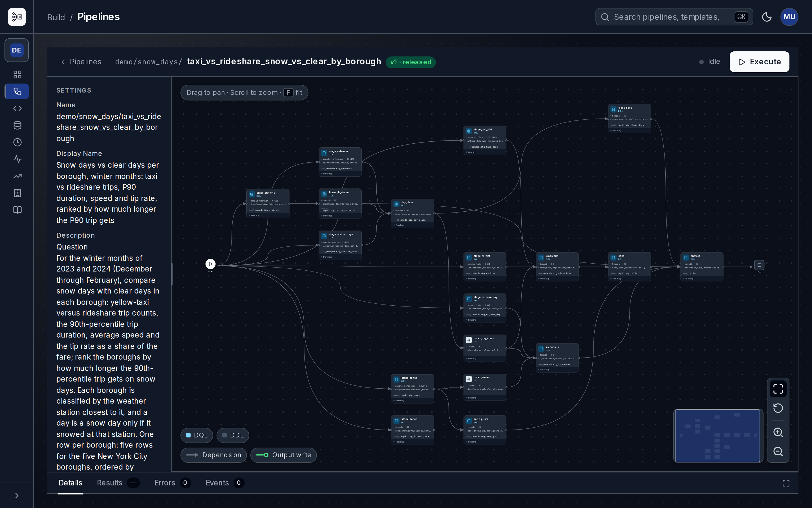812x508 pixels.
Task: Select the Pipelines icon in sidebar
Action: (x=17, y=91)
